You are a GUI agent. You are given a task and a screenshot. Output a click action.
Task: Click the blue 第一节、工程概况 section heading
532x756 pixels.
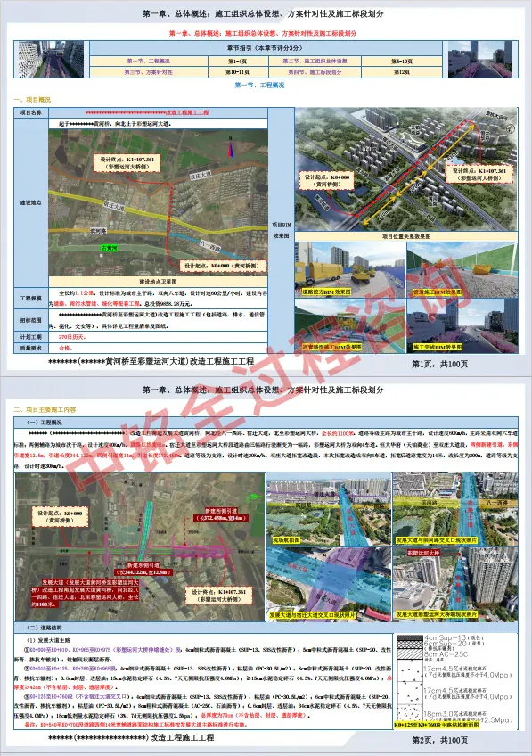click(x=259, y=86)
